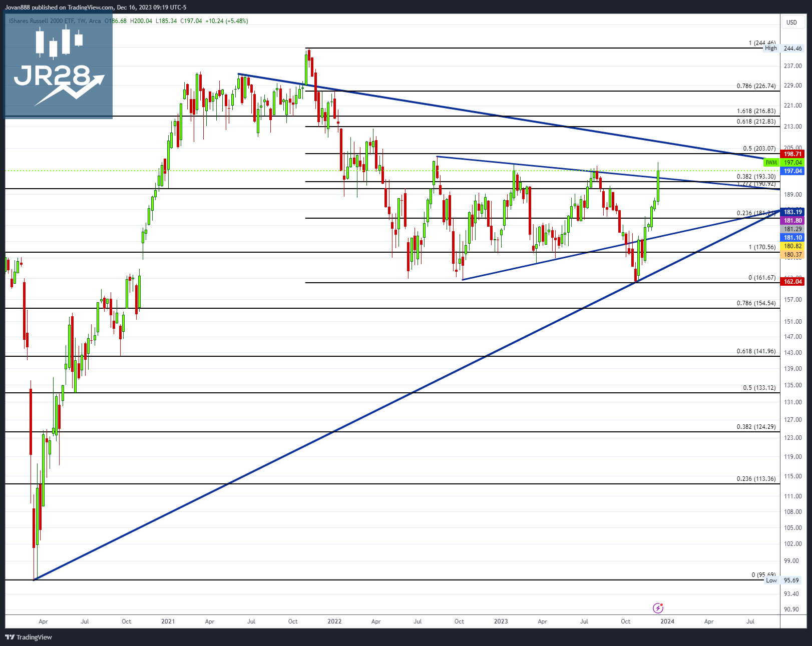Click the TradingView logo at bottom

point(29,637)
